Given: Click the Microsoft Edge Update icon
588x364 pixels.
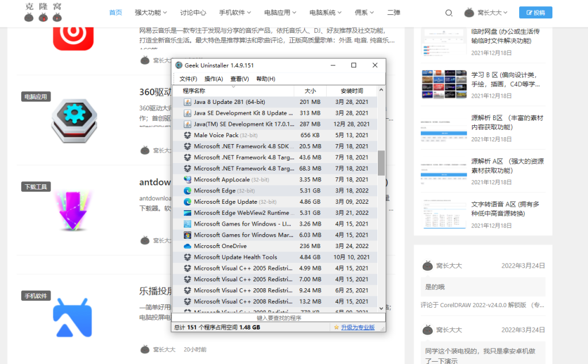Looking at the screenshot, I should [x=187, y=202].
